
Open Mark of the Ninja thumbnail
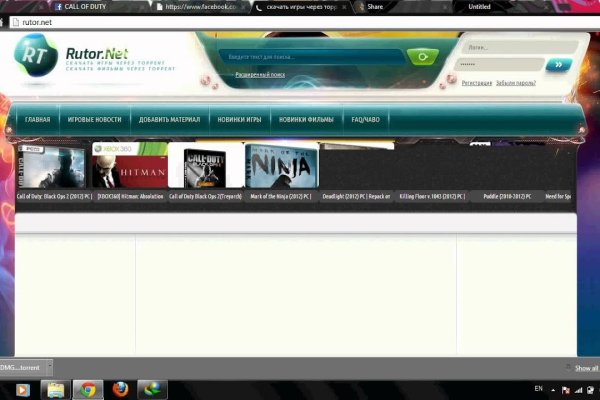coord(282,166)
